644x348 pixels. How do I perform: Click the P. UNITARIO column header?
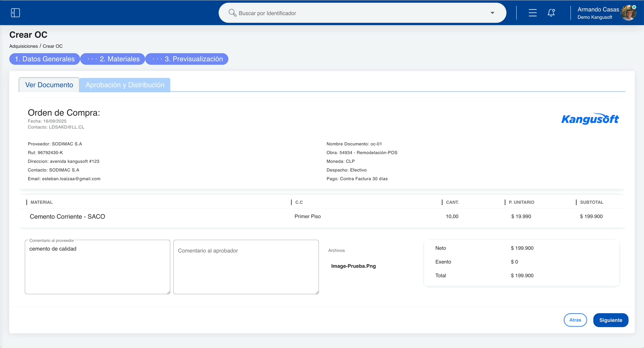521,202
